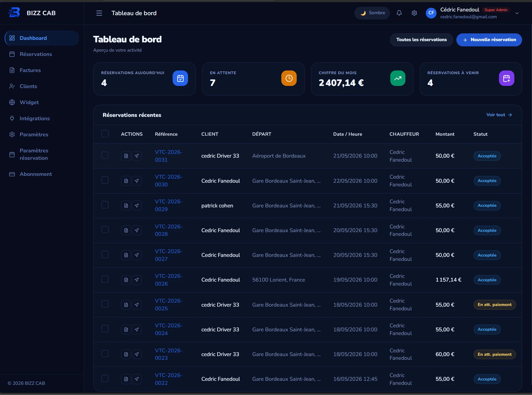The height and width of the screenshot is (395, 532).
Task: Click the green trend icon in Chiffre du mois
Action: (x=398, y=78)
